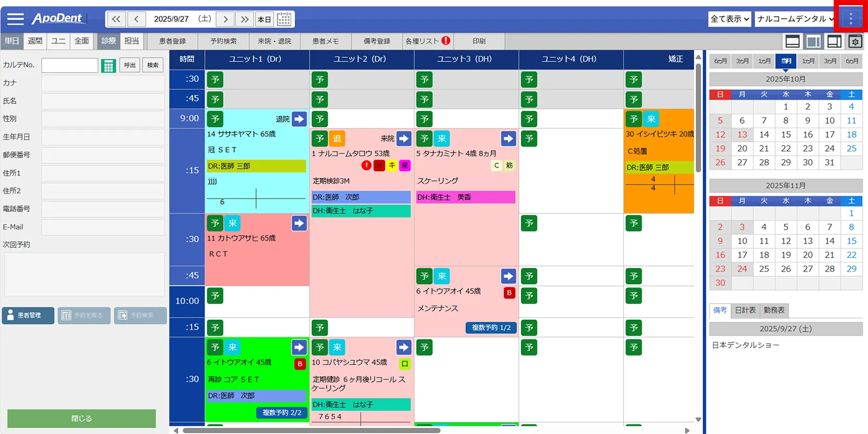The height and width of the screenshot is (434, 868).
Task: Toggle the 診療 view mode
Action: tap(109, 41)
